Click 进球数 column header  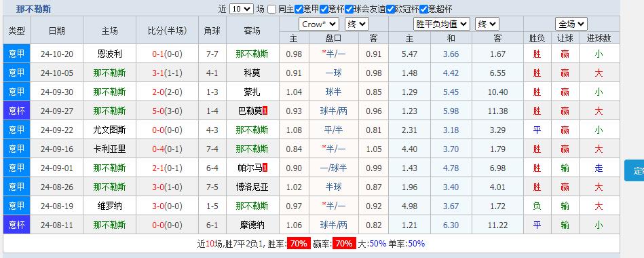click(x=599, y=38)
